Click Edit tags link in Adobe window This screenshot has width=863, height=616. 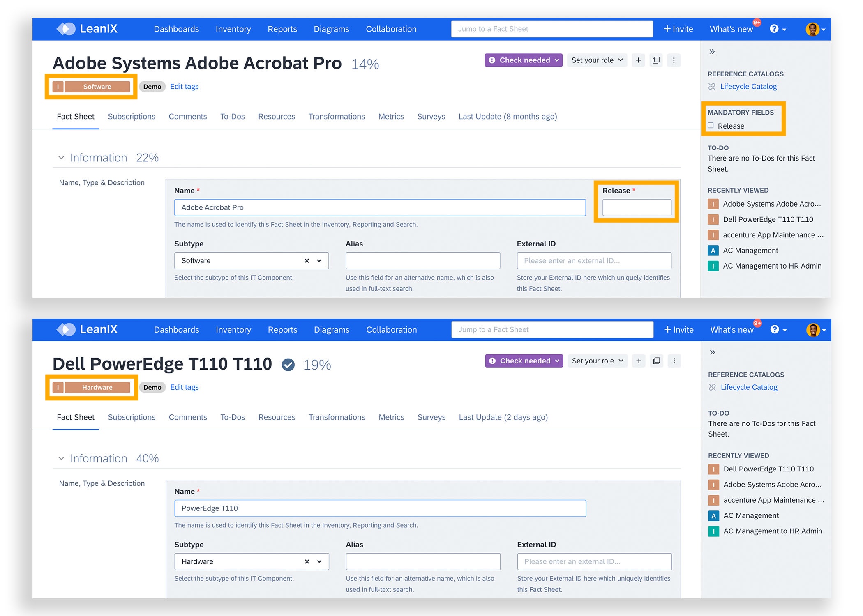click(x=184, y=87)
